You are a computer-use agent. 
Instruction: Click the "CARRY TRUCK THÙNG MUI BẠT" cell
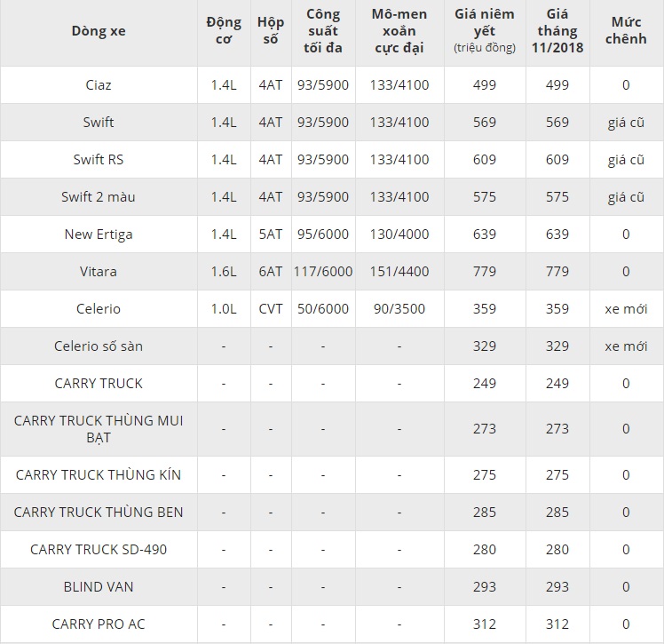[99, 429]
